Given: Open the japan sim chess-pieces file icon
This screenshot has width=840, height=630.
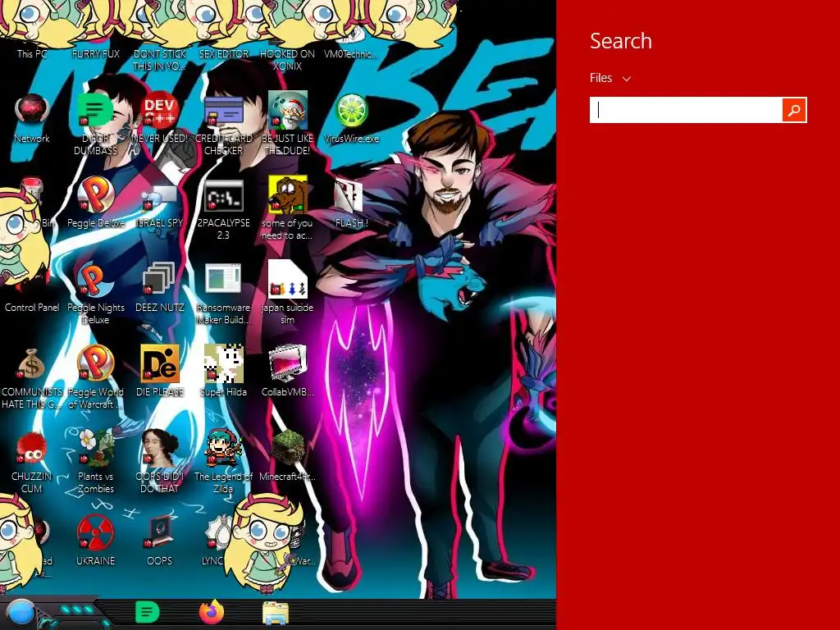Looking at the screenshot, I should point(288,279).
